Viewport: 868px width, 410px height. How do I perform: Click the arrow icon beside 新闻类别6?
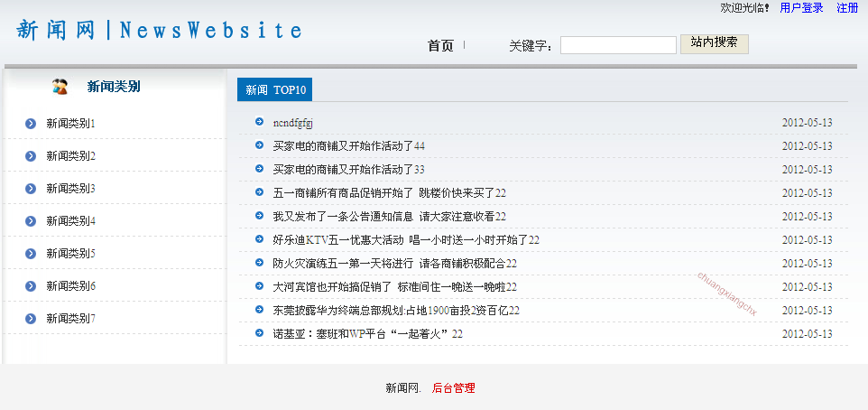pos(31,286)
